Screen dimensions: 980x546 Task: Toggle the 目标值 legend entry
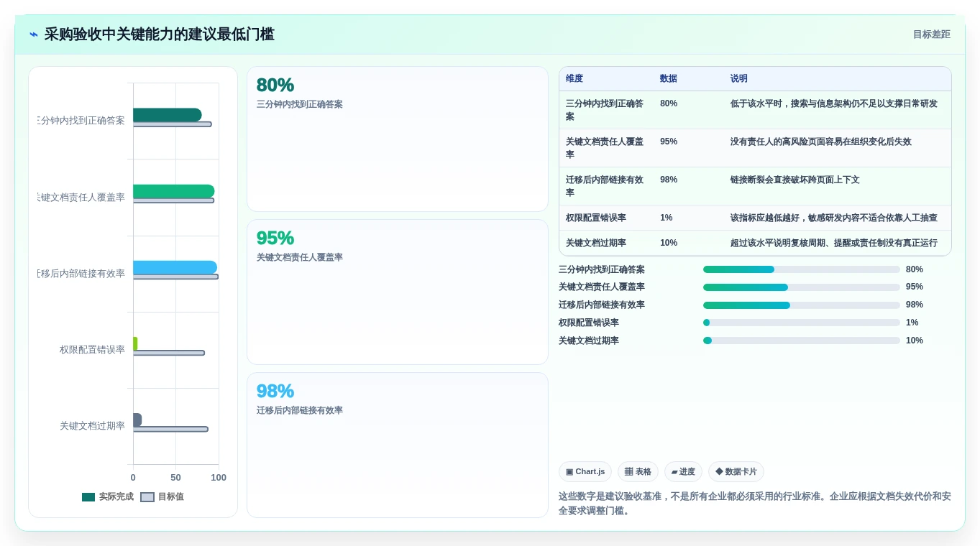point(162,496)
